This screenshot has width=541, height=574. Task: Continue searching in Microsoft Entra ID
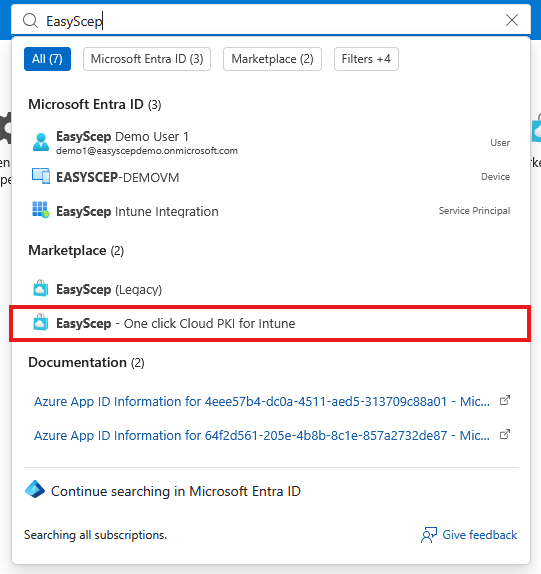click(176, 491)
